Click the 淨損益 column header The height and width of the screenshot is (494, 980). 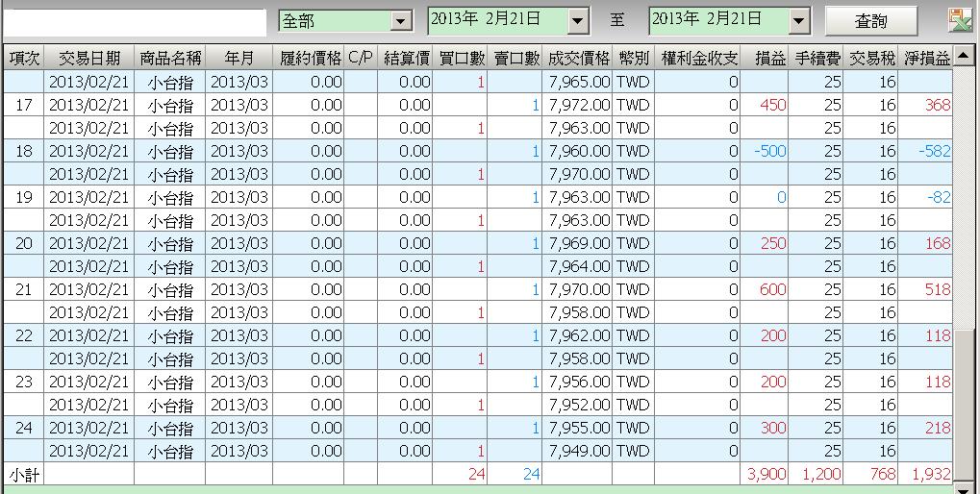tap(925, 58)
